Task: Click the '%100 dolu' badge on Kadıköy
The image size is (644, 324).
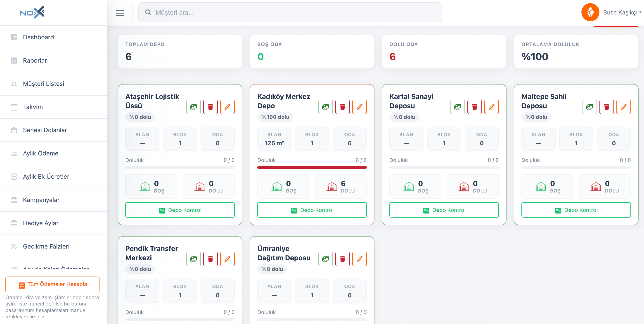Action: tap(275, 117)
